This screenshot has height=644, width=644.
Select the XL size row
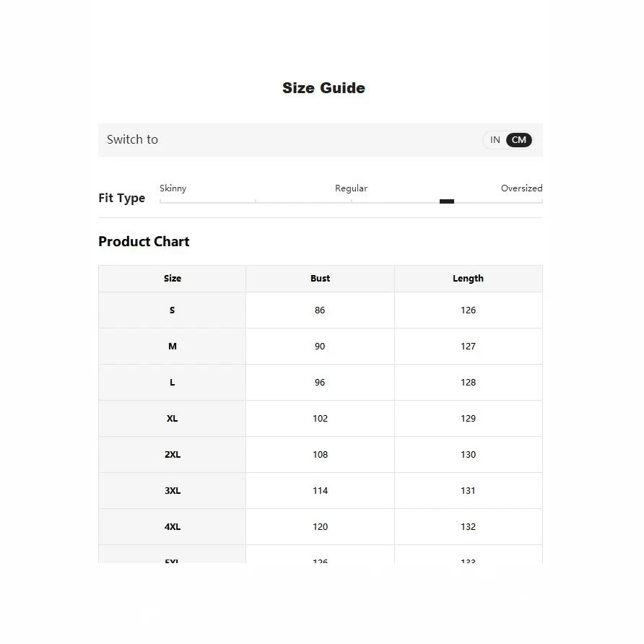pos(321,419)
